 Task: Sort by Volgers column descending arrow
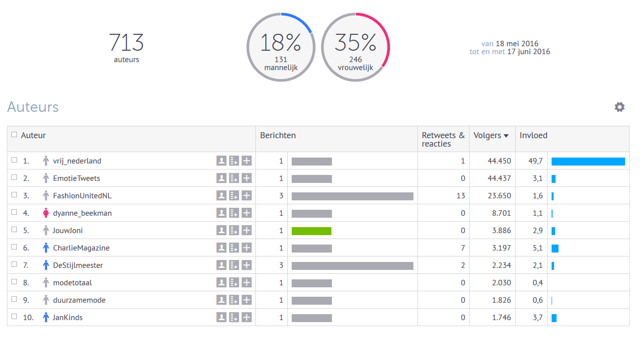tap(506, 136)
